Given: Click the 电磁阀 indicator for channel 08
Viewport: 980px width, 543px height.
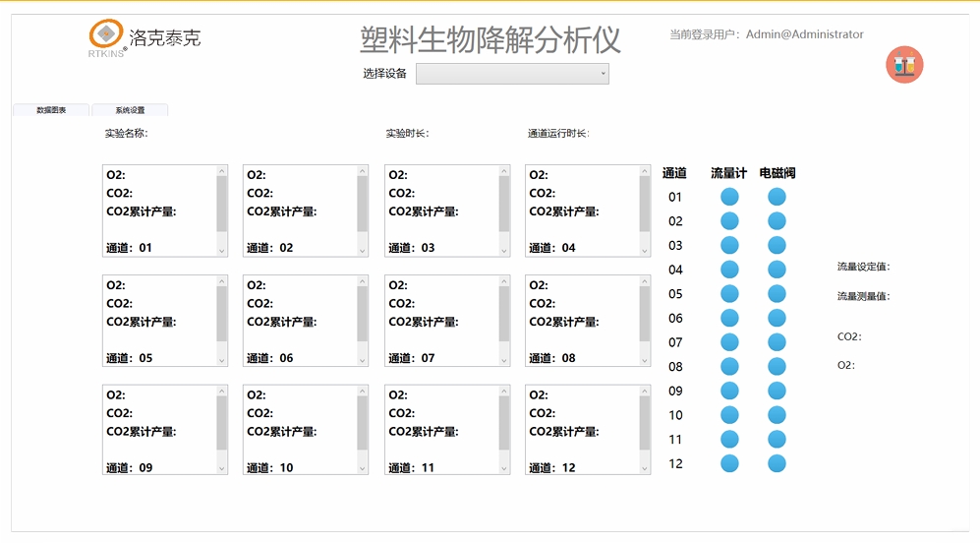Looking at the screenshot, I should 777,367.
